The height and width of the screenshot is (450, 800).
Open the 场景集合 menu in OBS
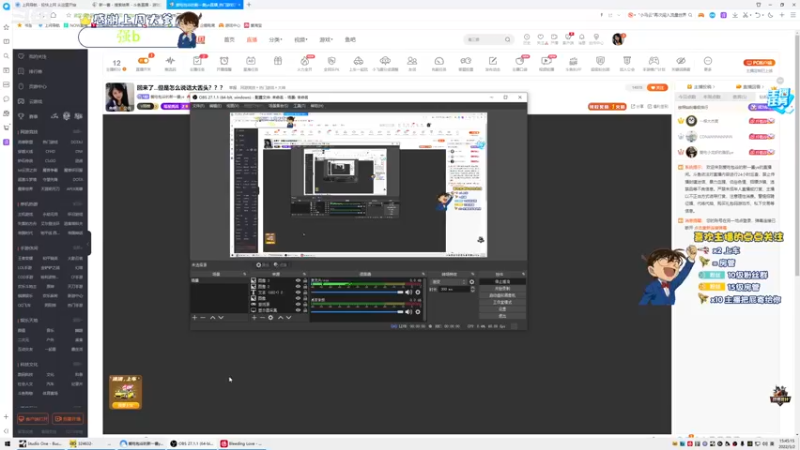click(278, 106)
